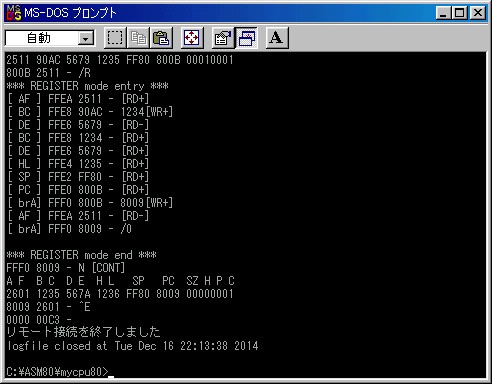Click the '*** REGISTER mode end ***' line

(81, 255)
